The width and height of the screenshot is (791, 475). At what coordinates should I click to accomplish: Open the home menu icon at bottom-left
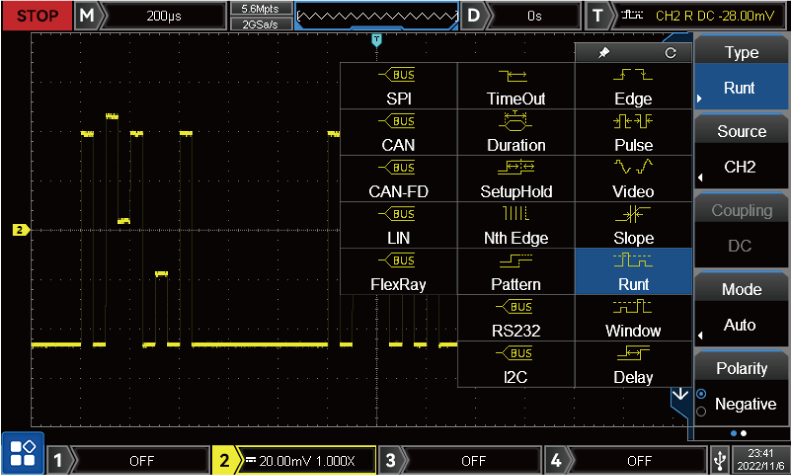[x=23, y=453]
